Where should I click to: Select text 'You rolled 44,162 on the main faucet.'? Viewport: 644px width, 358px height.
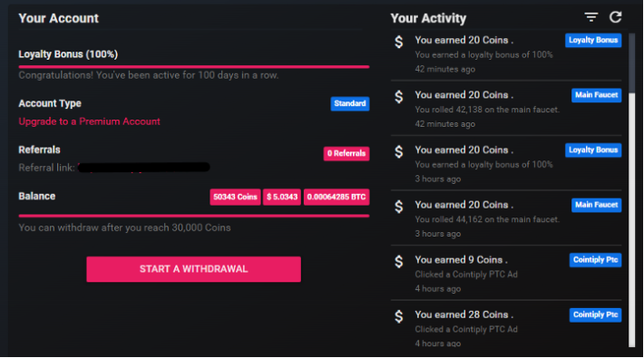pos(487,219)
